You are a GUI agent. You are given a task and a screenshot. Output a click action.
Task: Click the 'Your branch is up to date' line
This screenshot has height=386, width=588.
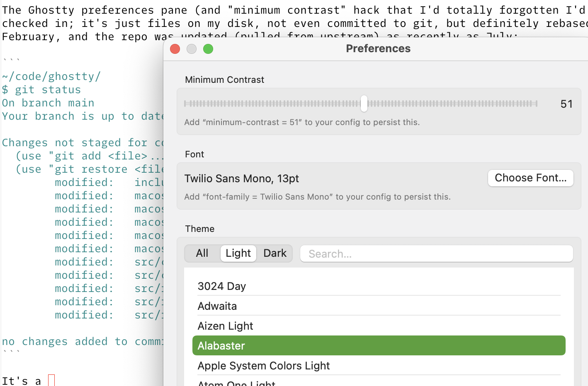tap(83, 116)
